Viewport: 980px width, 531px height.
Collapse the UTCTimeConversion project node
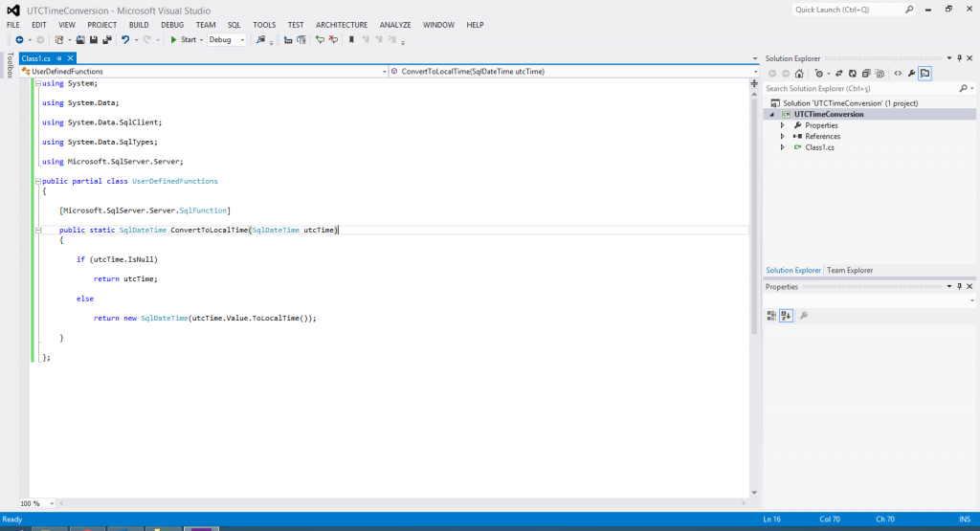pyautogui.click(x=772, y=115)
